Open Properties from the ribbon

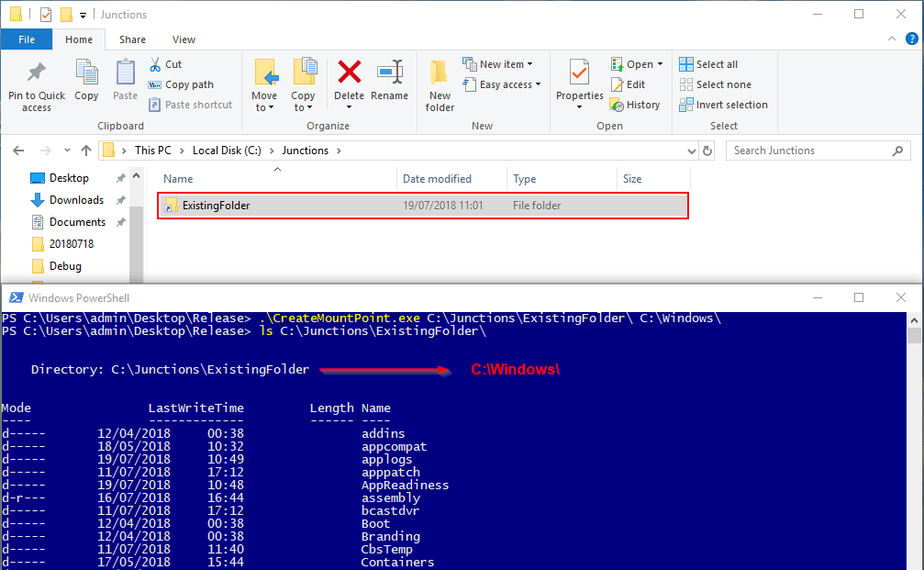pos(579,73)
